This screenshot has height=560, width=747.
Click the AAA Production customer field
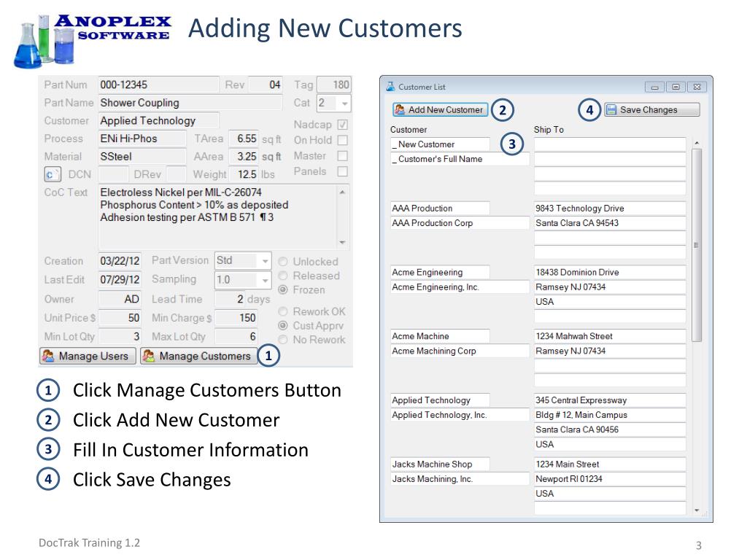[440, 208]
